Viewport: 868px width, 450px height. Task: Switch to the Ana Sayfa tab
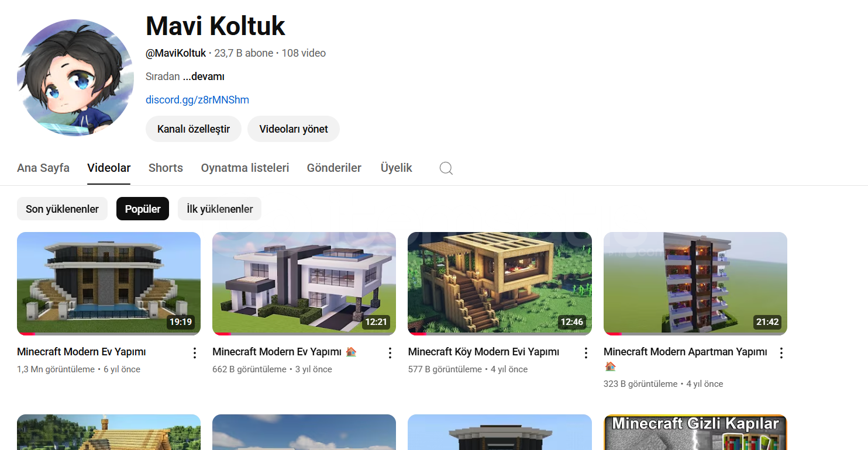pos(43,168)
